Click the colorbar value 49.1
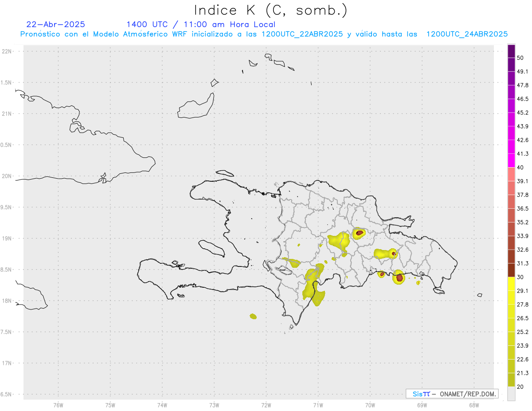 click(x=523, y=71)
